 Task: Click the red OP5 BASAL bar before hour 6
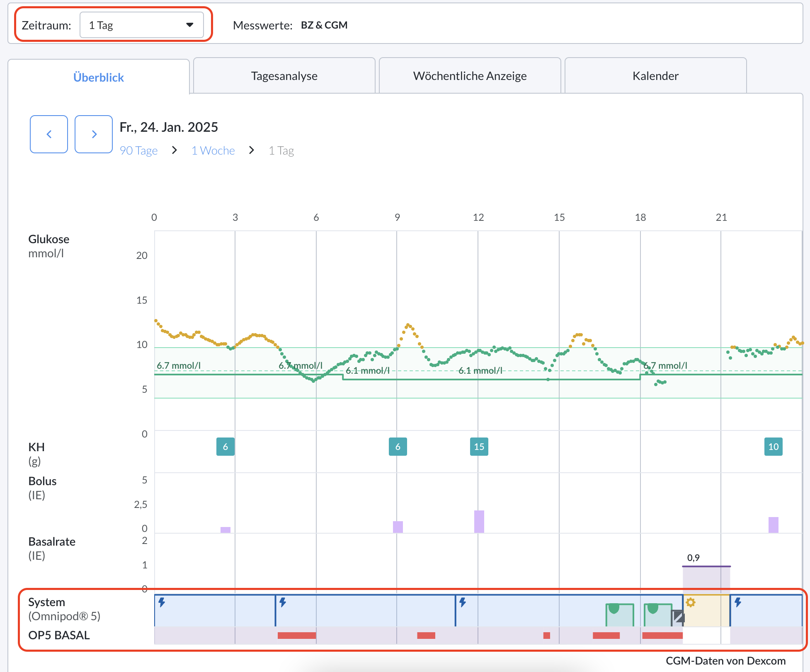click(297, 636)
